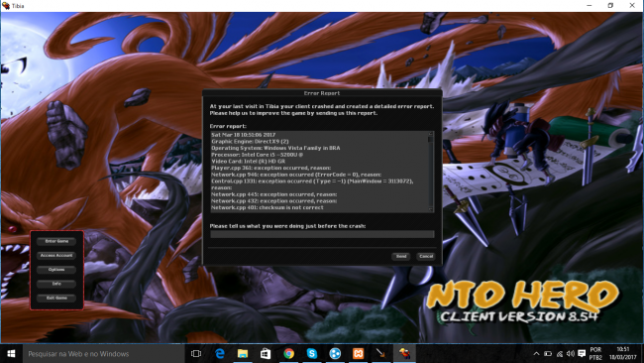Select the 'Graphic Engine: DirectX9 (2)' line

coord(250,142)
